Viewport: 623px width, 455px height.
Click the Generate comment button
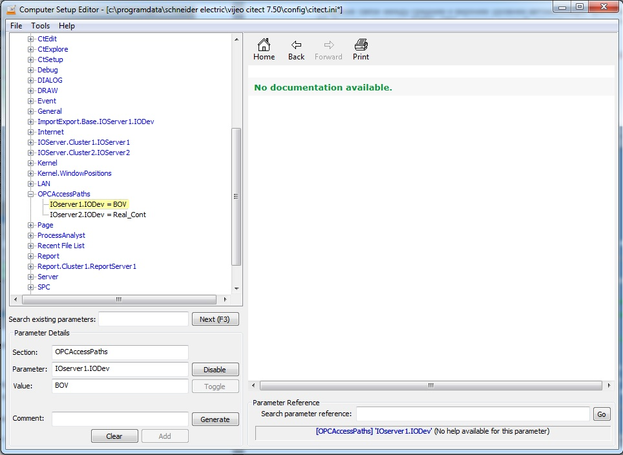point(215,419)
